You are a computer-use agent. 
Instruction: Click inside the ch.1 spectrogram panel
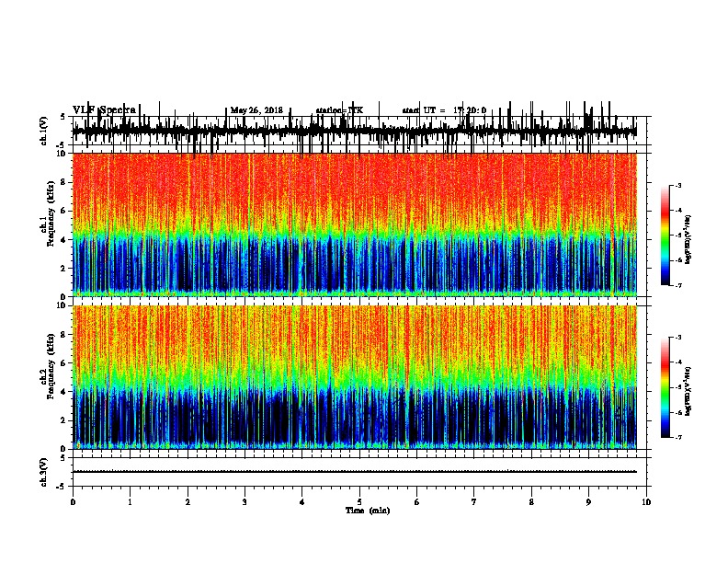(354, 224)
